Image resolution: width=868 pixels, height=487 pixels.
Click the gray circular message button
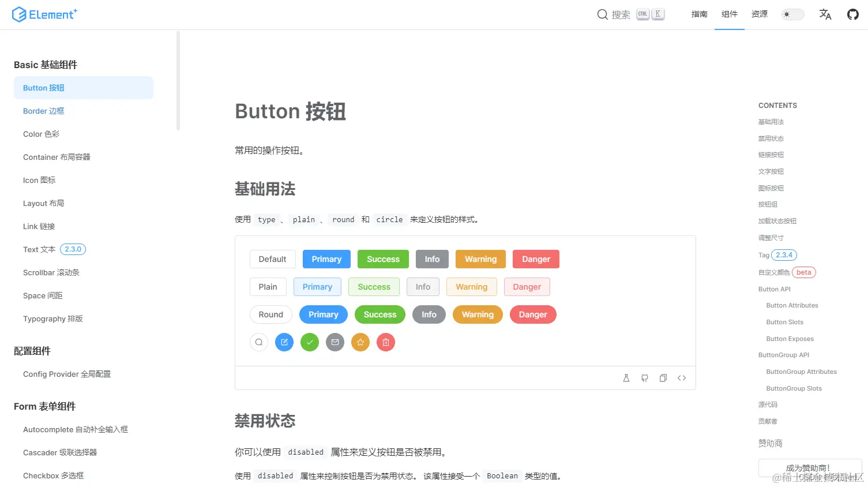tap(335, 342)
